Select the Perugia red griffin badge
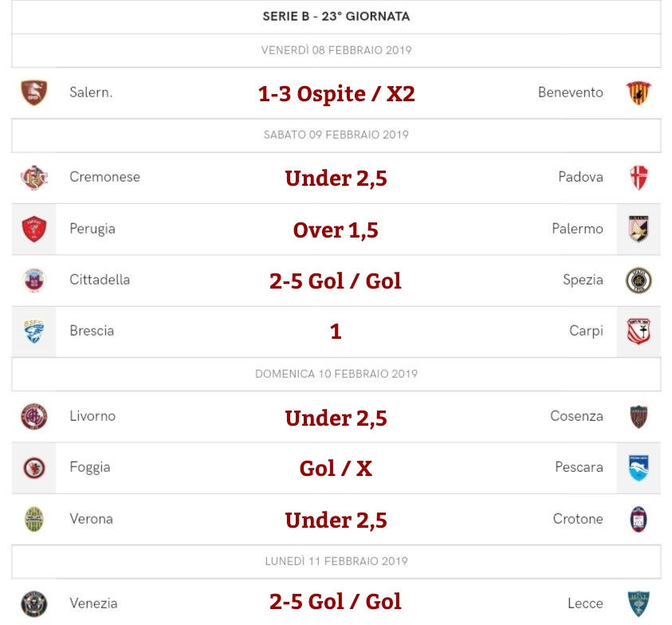 (x=33, y=229)
